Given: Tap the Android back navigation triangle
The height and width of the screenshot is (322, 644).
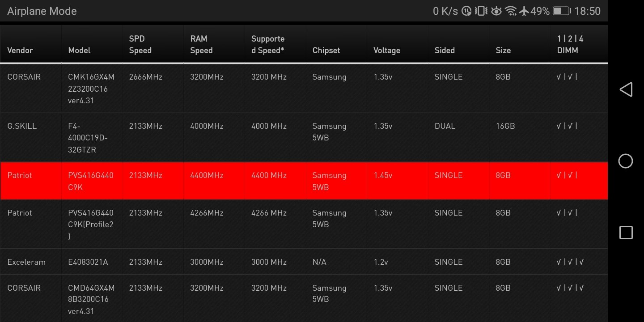Looking at the screenshot, I should point(626,89).
